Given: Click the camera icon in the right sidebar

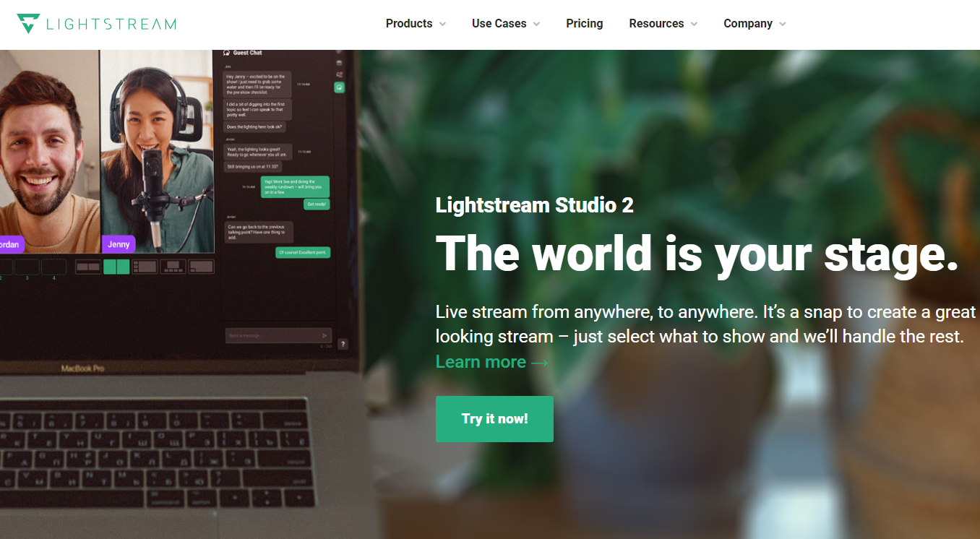Looking at the screenshot, I should tap(339, 63).
